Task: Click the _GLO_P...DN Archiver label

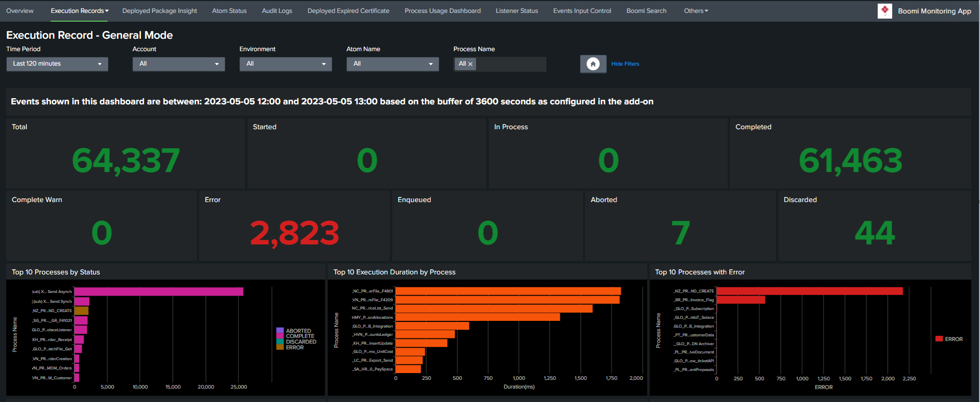Action: [694, 344]
